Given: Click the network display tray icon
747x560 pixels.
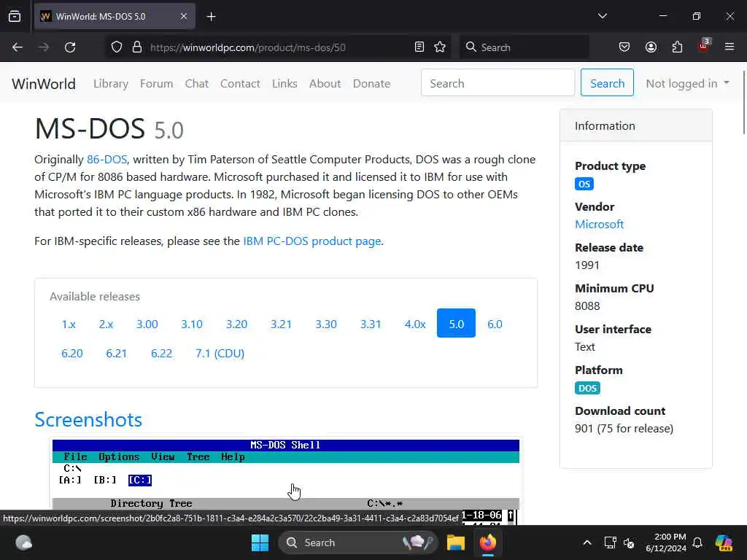Looking at the screenshot, I should click(610, 542).
